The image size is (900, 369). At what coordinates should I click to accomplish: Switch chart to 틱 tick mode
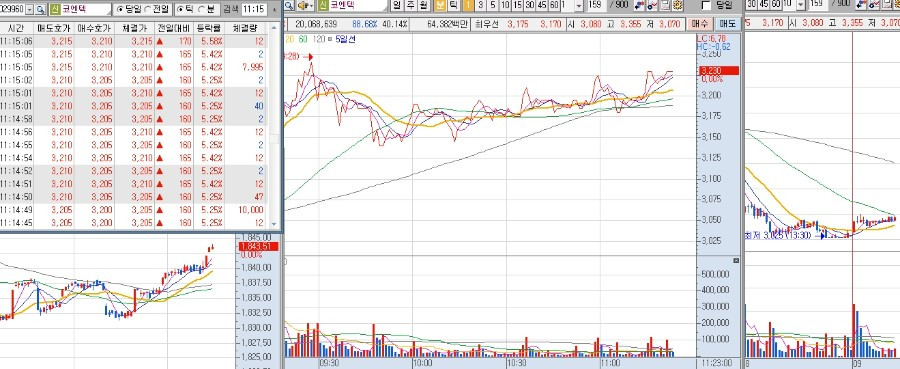click(x=453, y=5)
